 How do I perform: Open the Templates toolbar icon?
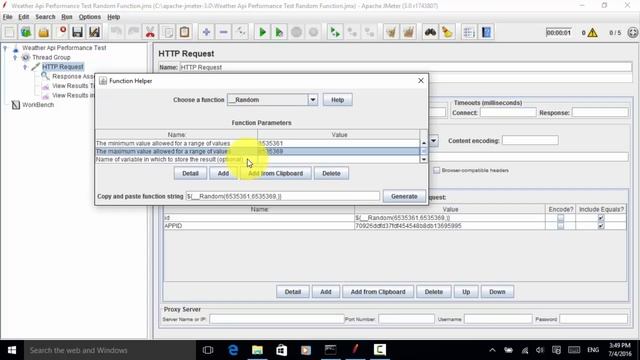pyautogui.click(x=26, y=32)
